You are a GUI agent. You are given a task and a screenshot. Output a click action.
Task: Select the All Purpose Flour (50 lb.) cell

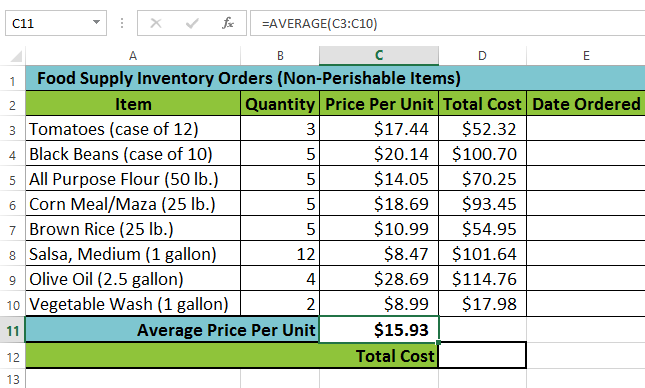133,179
